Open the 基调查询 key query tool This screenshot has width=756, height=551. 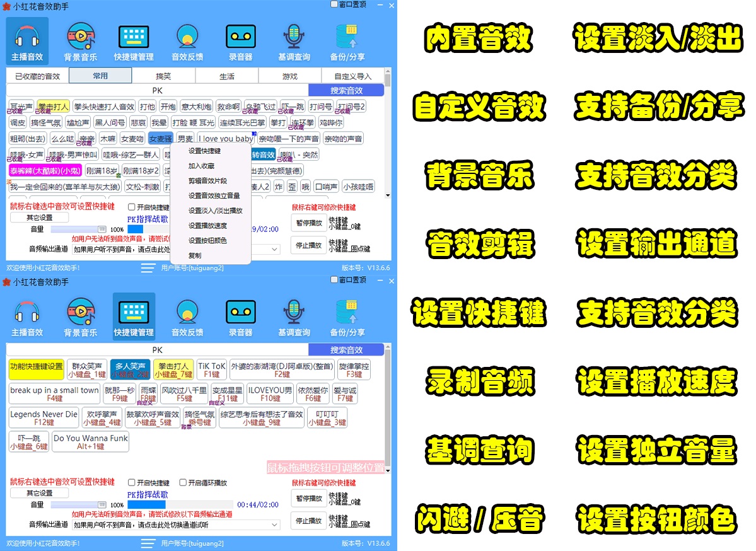tap(294, 38)
